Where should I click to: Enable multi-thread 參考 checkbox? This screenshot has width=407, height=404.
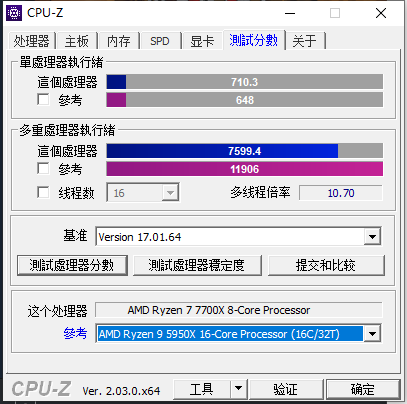(x=43, y=168)
